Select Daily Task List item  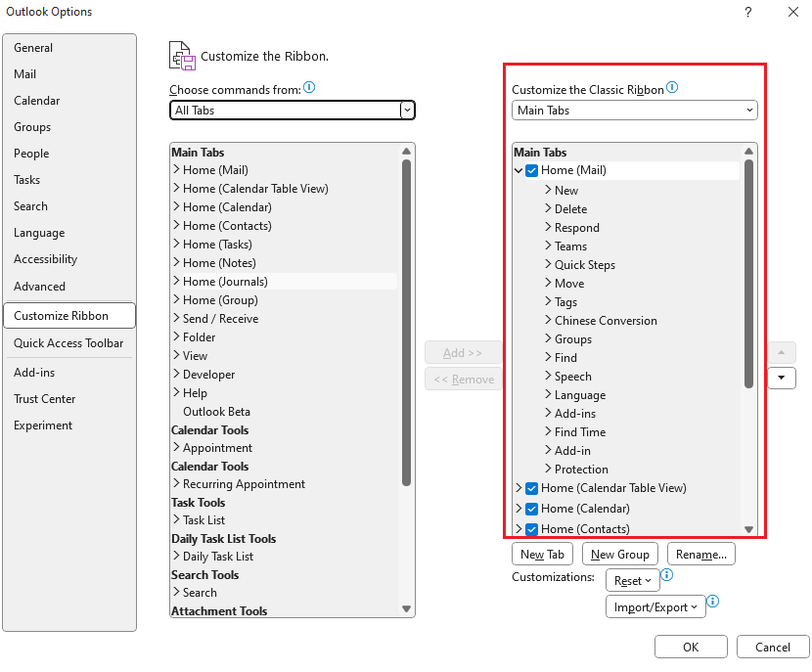(218, 557)
